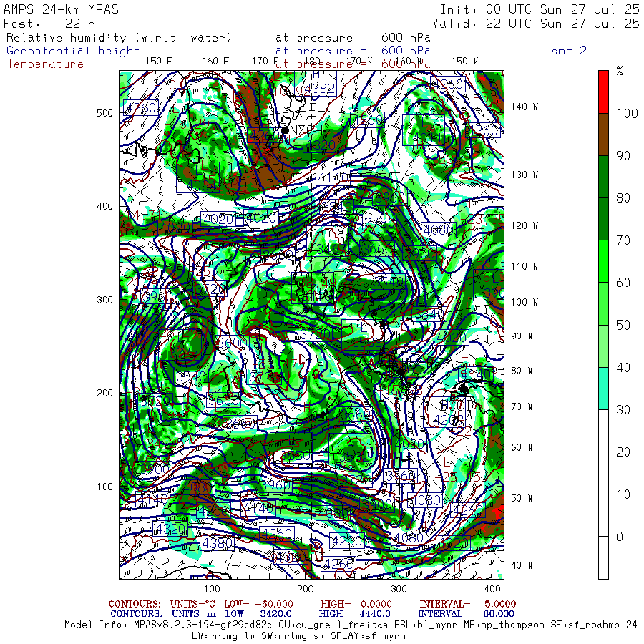This screenshot has width=644, height=644.
Task: Click the "4094" low center label
Action: 201,185
